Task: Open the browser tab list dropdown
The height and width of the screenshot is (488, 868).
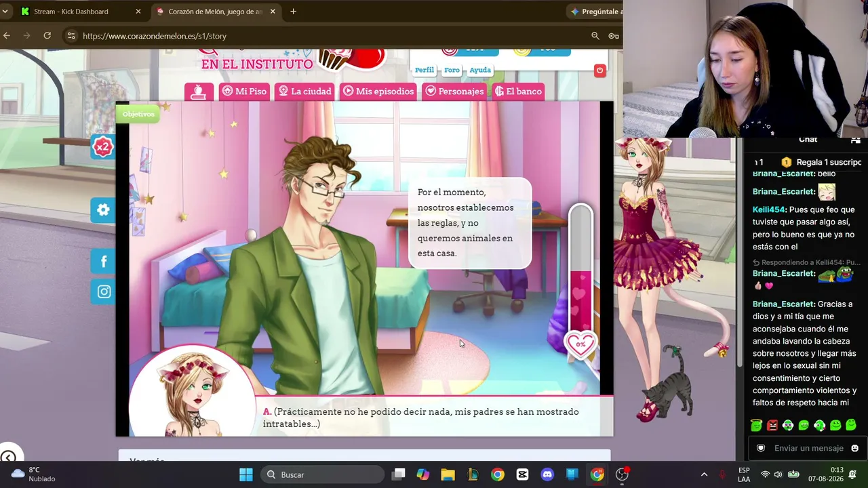Action: pos(5,12)
